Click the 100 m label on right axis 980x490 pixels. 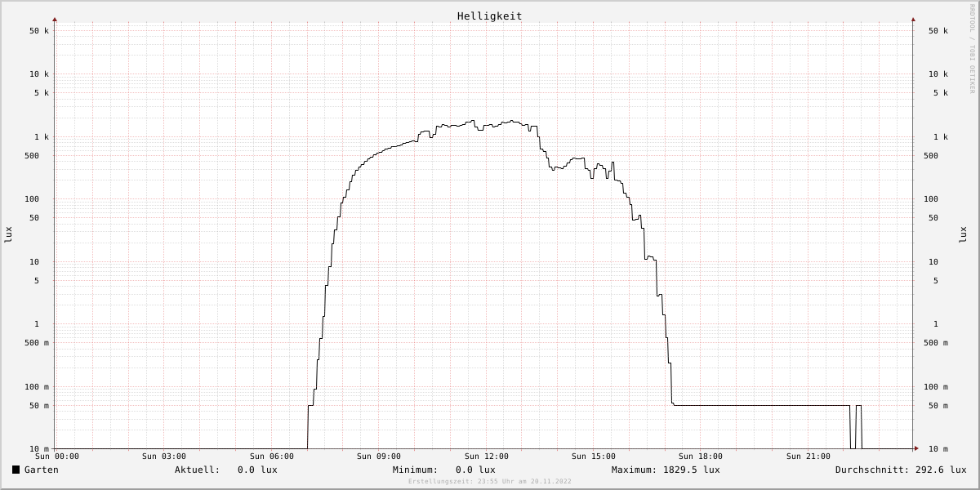pyautogui.click(x=936, y=387)
